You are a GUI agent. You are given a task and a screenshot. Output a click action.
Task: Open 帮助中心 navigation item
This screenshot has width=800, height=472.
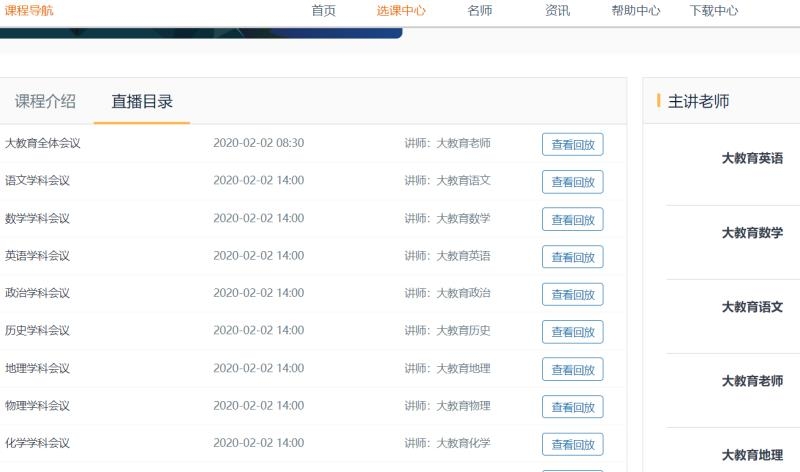pyautogui.click(x=636, y=11)
